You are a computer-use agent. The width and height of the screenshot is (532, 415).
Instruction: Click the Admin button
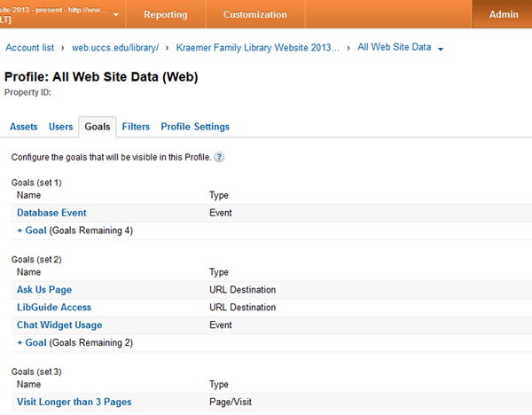coord(504,15)
